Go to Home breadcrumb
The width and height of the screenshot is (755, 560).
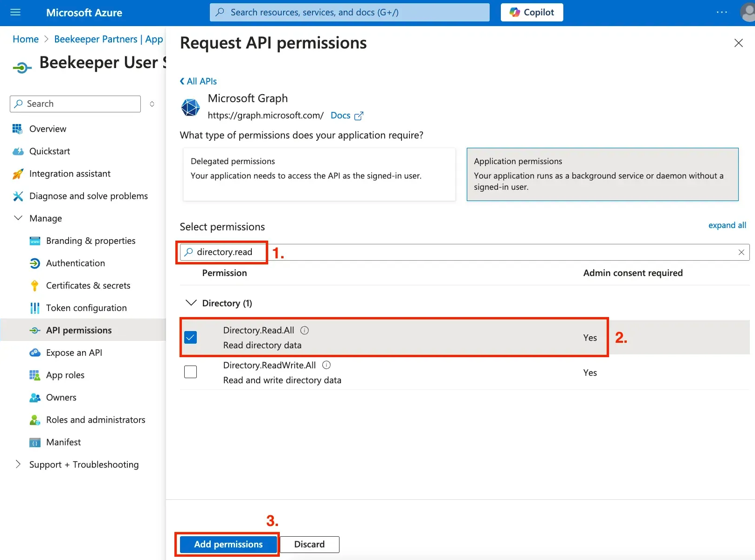pos(26,39)
